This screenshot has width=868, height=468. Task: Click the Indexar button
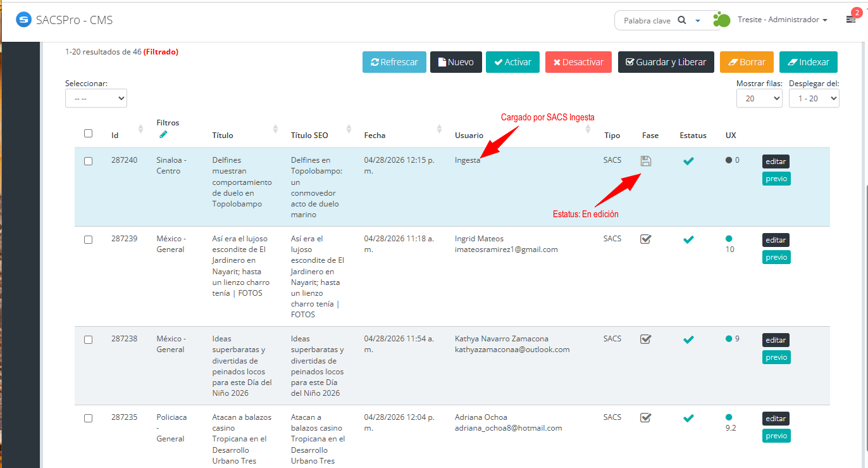tap(809, 62)
